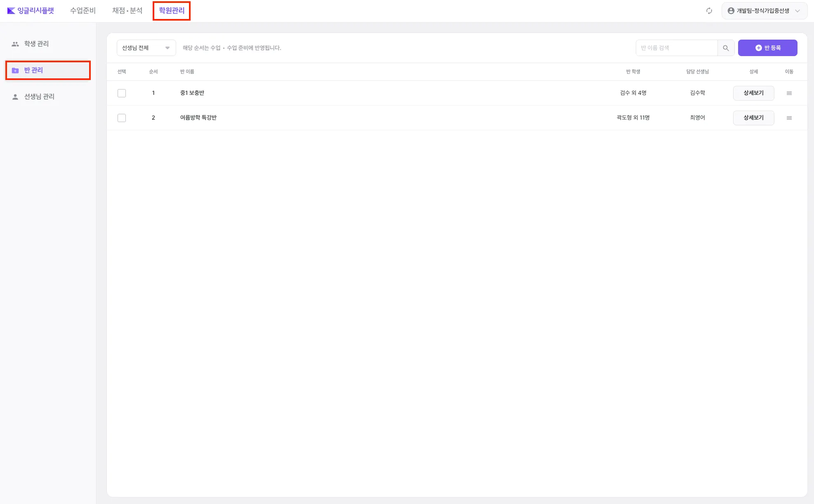Screen dimensions: 814x504
Task: Click 상세보기 for 중1 보충반
Action: [x=753, y=93]
